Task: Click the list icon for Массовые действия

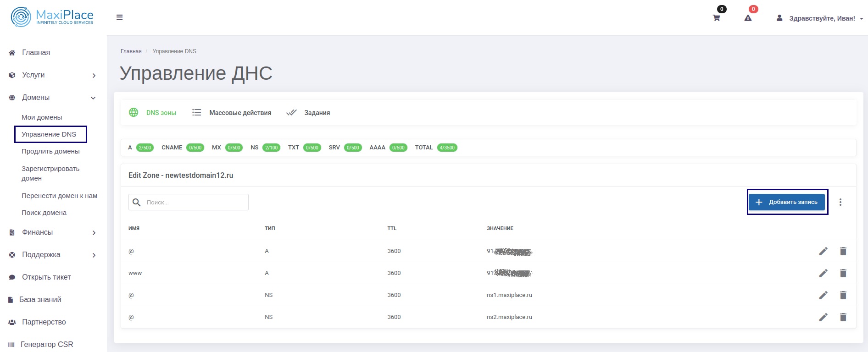Action: click(197, 112)
